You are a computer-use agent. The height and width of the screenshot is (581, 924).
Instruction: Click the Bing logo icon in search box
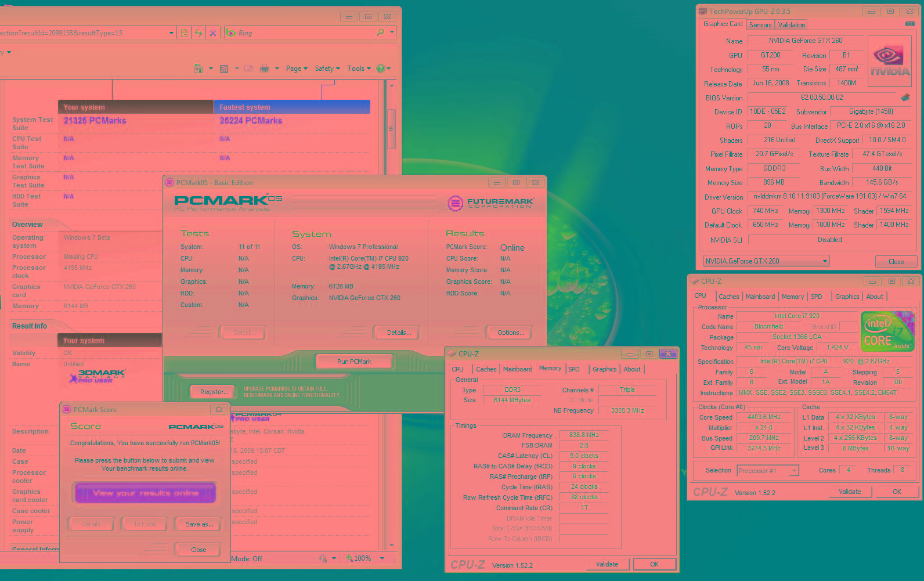pos(230,33)
